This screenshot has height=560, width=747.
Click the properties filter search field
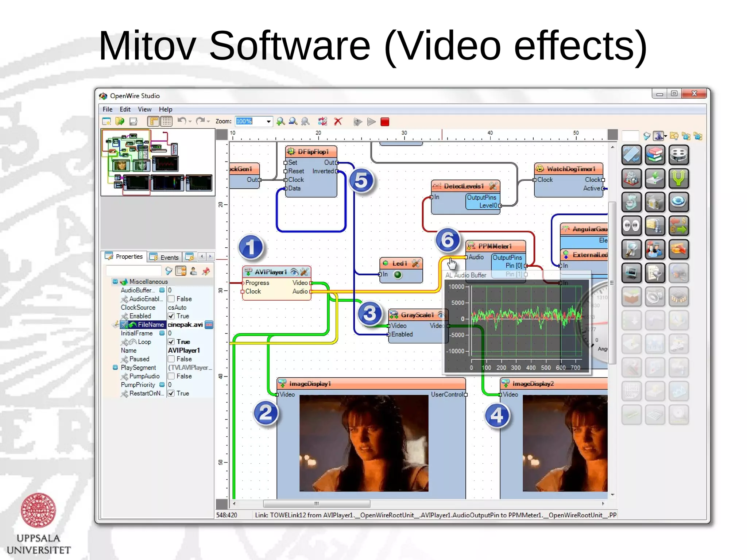coord(133,271)
